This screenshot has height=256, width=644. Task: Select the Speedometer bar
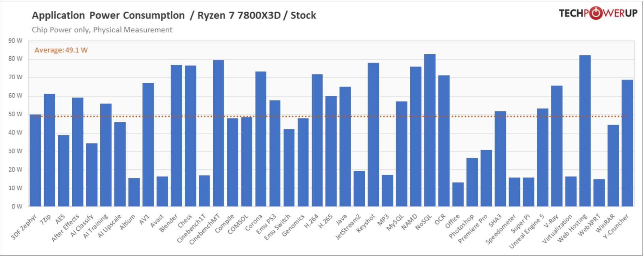515,192
